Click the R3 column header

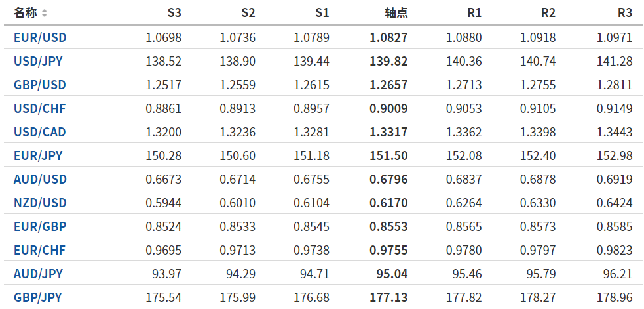[624, 12]
